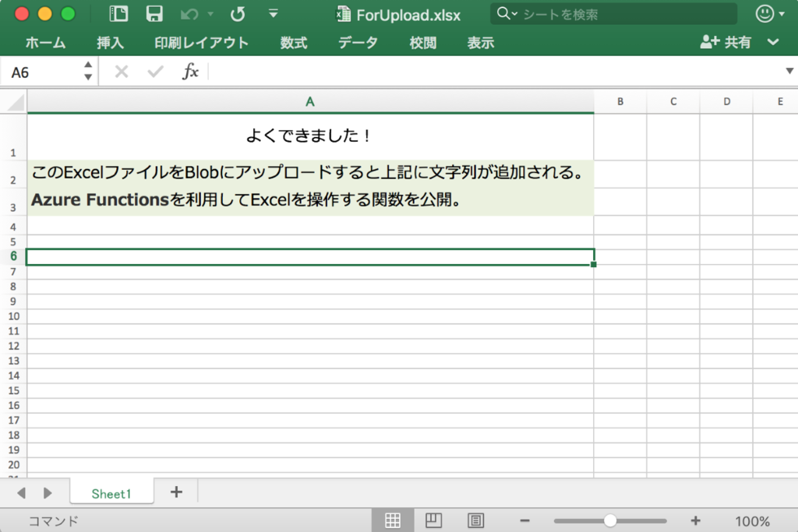Screen dimensions: 798x532
Task: Expand the formula bar dropdown arrow
Action: coord(789,71)
